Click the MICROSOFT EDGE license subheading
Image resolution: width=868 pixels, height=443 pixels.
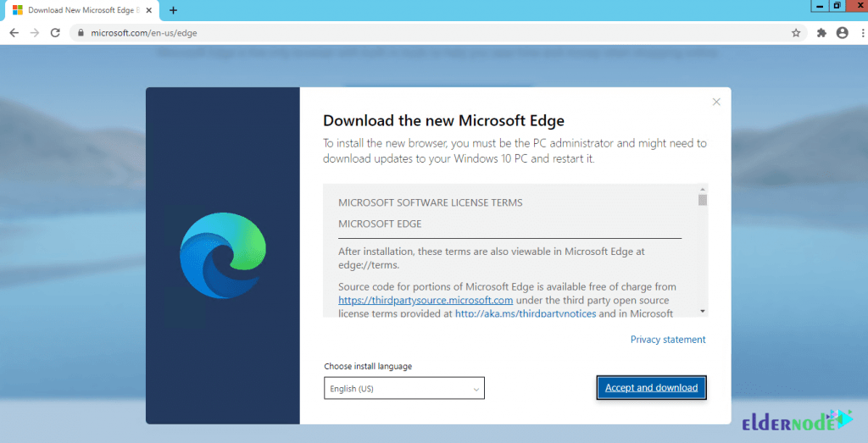(x=380, y=224)
